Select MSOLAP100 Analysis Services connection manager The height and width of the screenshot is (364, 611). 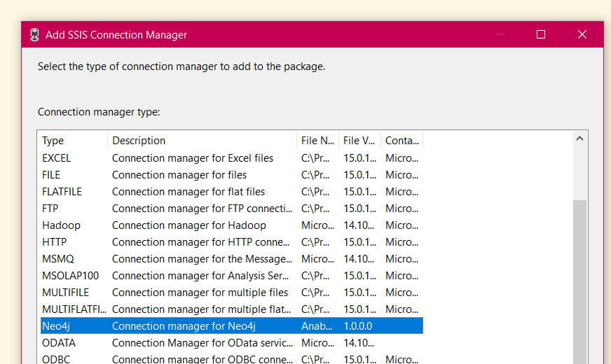(232, 276)
